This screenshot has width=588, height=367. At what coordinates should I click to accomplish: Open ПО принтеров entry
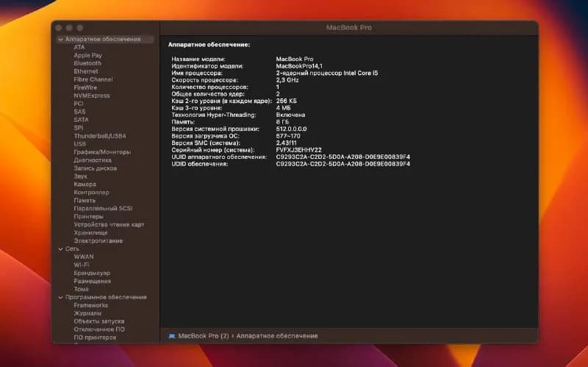tap(95, 338)
